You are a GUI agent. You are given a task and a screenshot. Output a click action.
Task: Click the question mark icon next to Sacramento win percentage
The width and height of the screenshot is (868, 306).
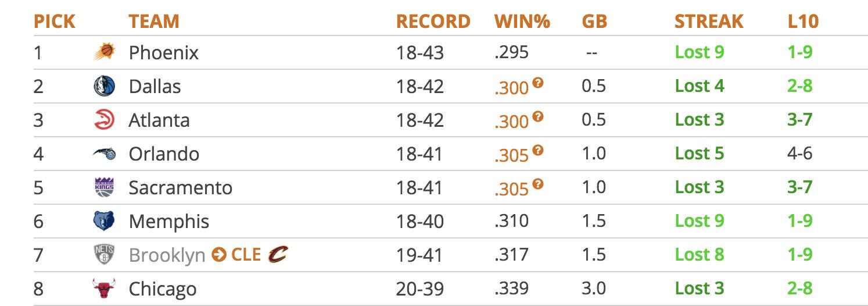click(538, 184)
